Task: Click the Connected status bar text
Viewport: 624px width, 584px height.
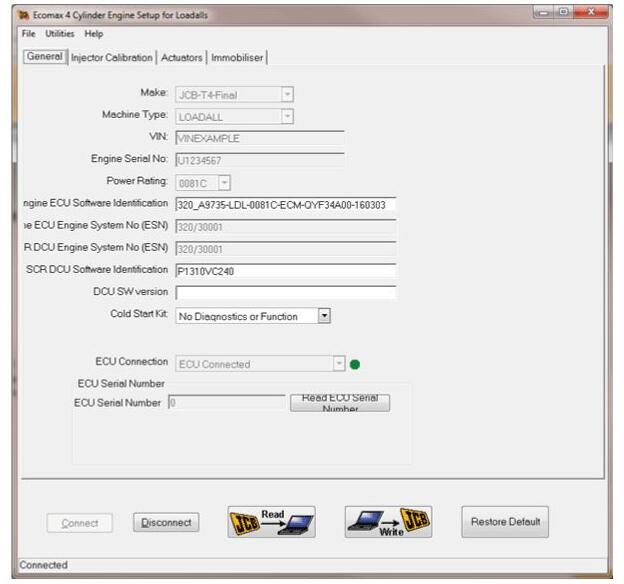Action: (43, 565)
